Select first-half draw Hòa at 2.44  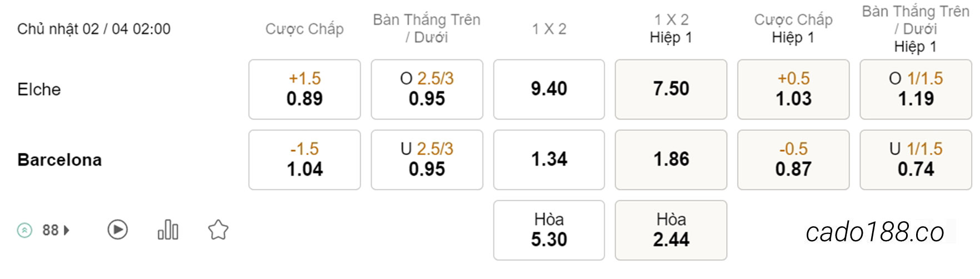pyautogui.click(x=671, y=230)
